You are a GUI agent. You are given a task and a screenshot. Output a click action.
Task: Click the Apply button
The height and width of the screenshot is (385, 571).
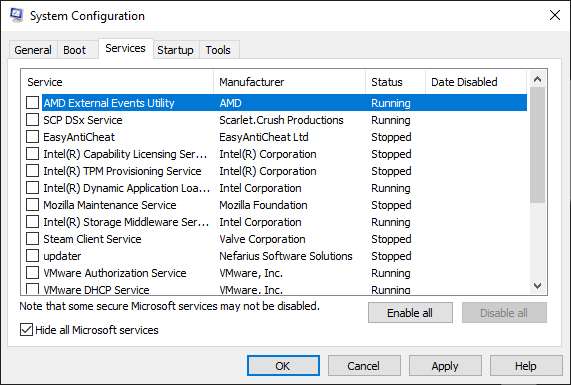(x=445, y=366)
